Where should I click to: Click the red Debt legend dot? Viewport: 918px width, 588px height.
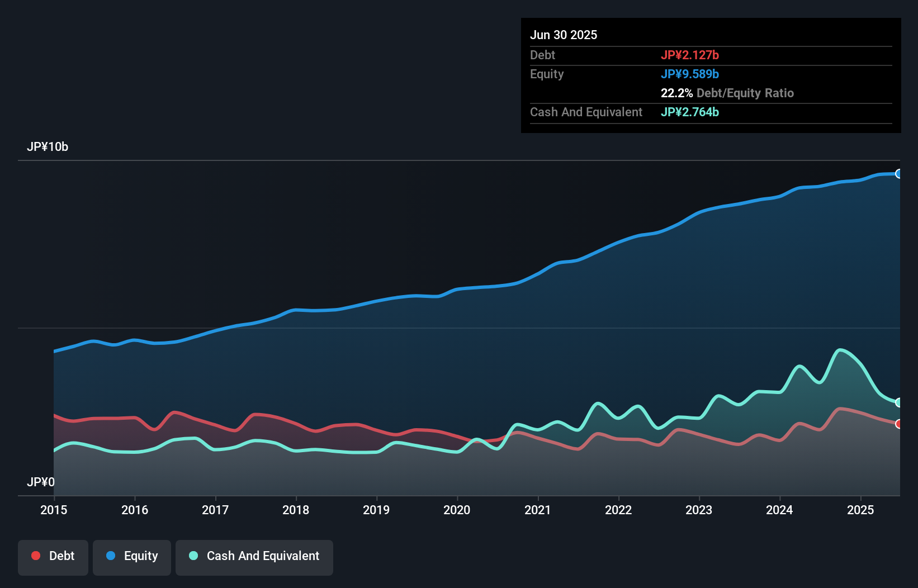coord(35,556)
